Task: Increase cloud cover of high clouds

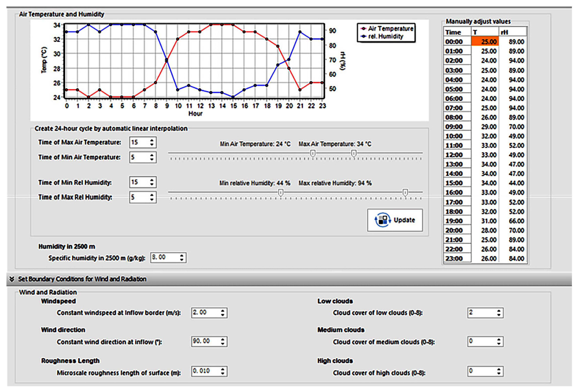Action: click(499, 369)
